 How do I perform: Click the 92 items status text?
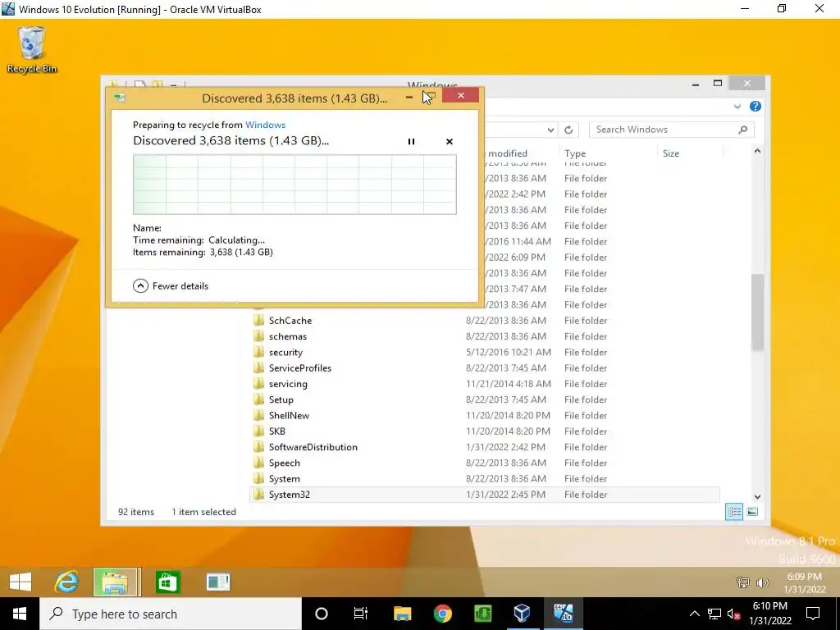coord(136,512)
